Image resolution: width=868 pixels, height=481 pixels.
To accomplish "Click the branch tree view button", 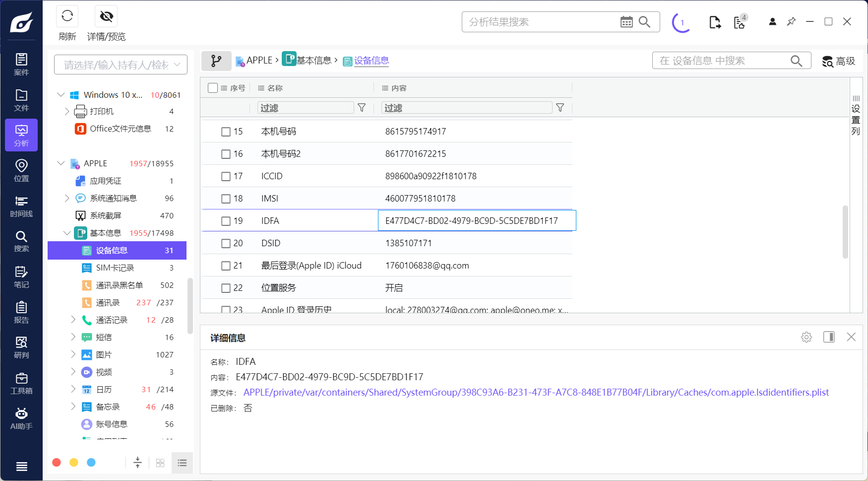I will pyautogui.click(x=216, y=61).
